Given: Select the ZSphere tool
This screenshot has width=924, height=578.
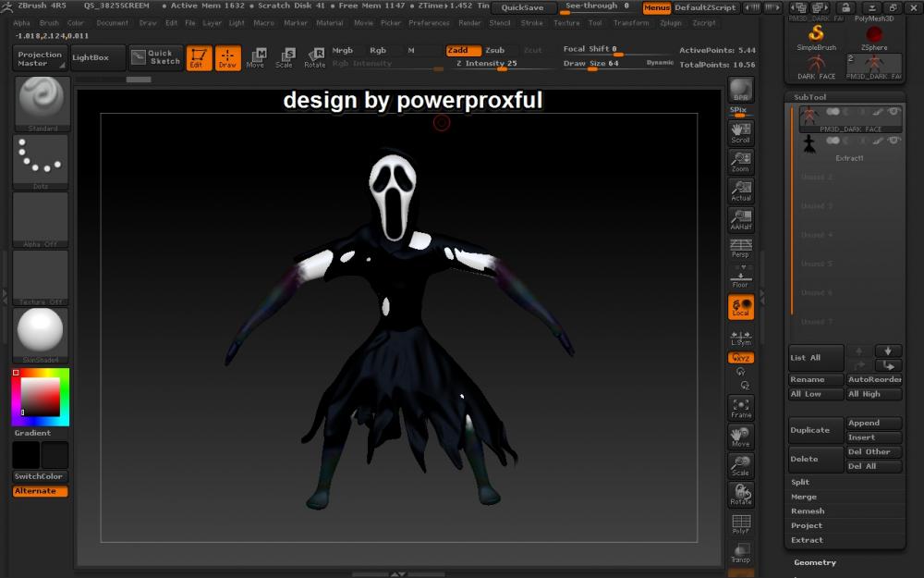Looking at the screenshot, I should tap(874, 37).
